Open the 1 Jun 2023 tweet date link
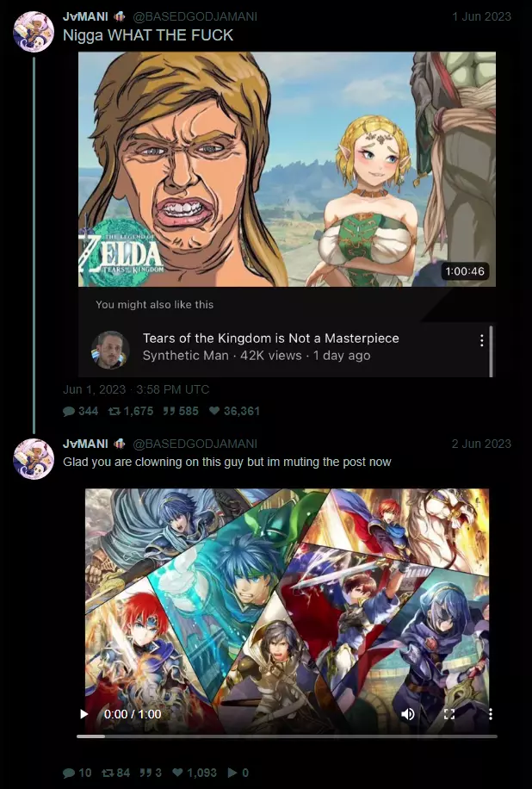The height and width of the screenshot is (789, 532). 481,16
